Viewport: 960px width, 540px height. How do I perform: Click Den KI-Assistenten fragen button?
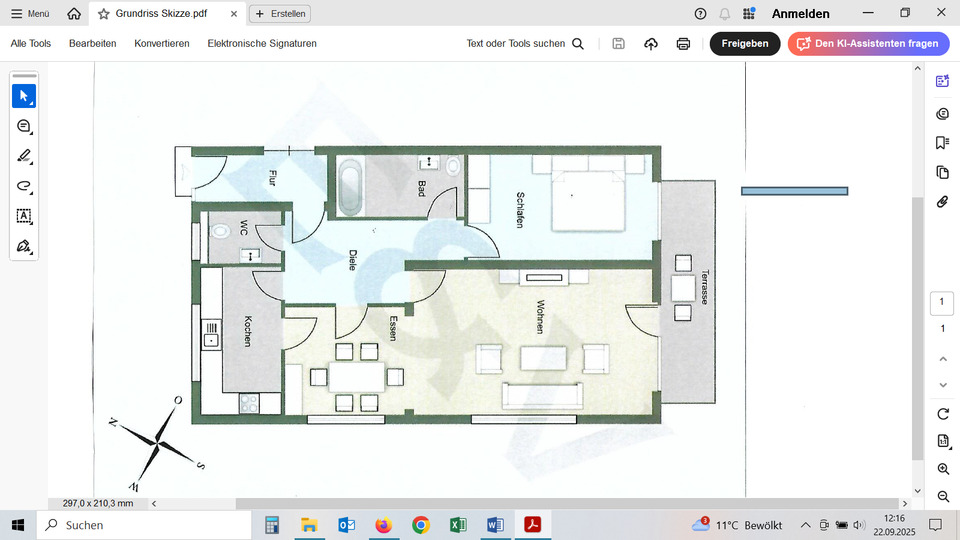(x=866, y=44)
